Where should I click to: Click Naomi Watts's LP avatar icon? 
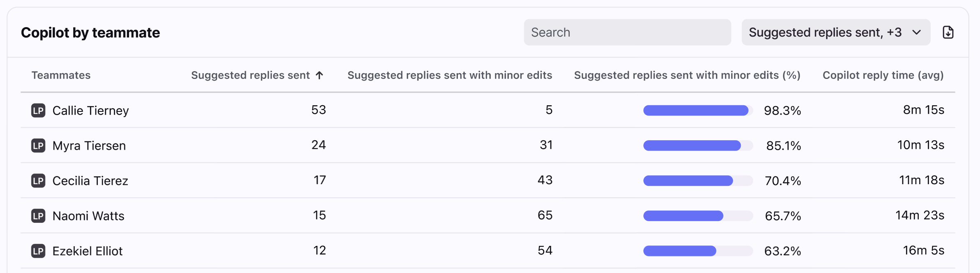(x=38, y=216)
